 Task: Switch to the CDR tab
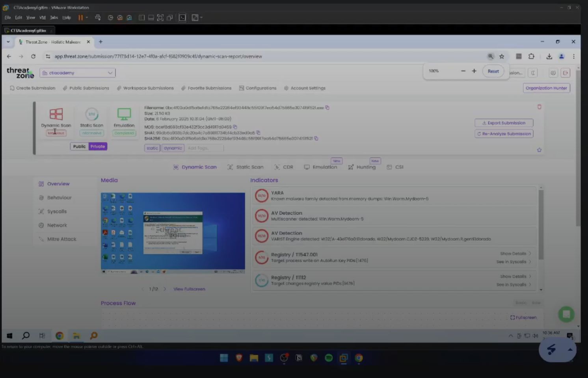[284, 167]
